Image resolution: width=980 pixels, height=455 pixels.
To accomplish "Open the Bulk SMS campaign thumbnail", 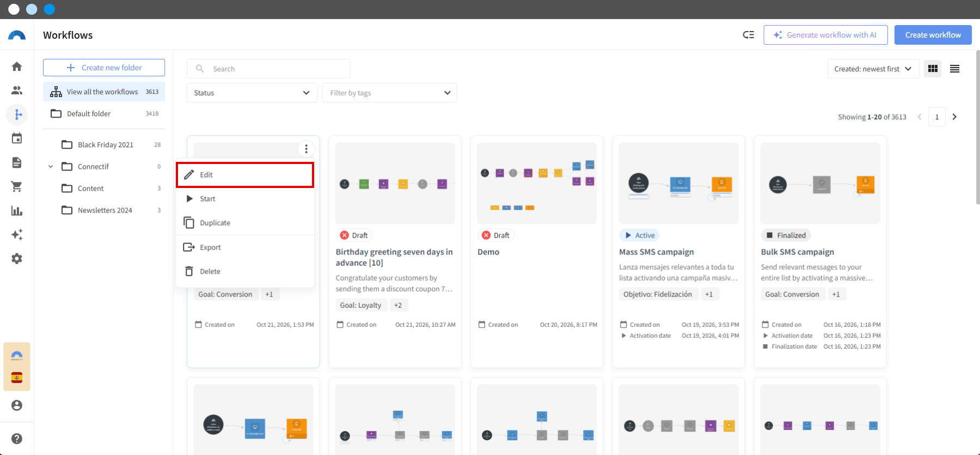I will click(820, 183).
